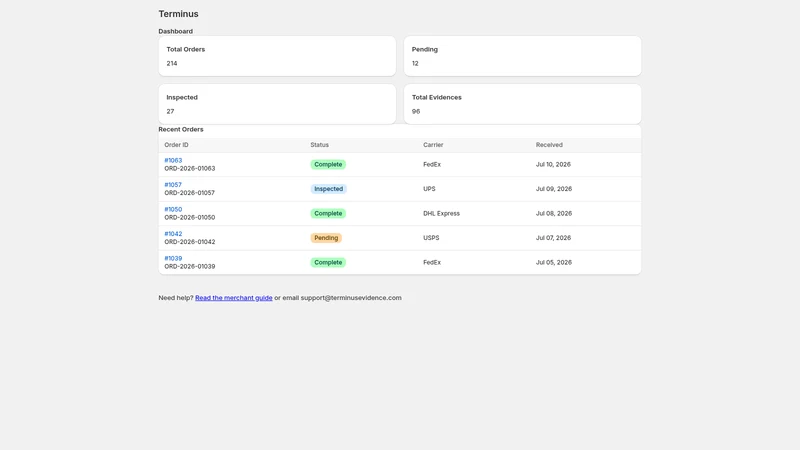Click the 'USPS' carrier cell
Screen dimensions: 800x450
pyautogui.click(x=431, y=238)
